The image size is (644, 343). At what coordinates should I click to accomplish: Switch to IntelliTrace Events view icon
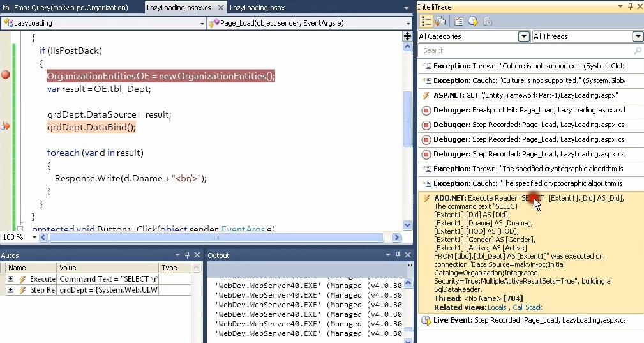[x=426, y=21]
